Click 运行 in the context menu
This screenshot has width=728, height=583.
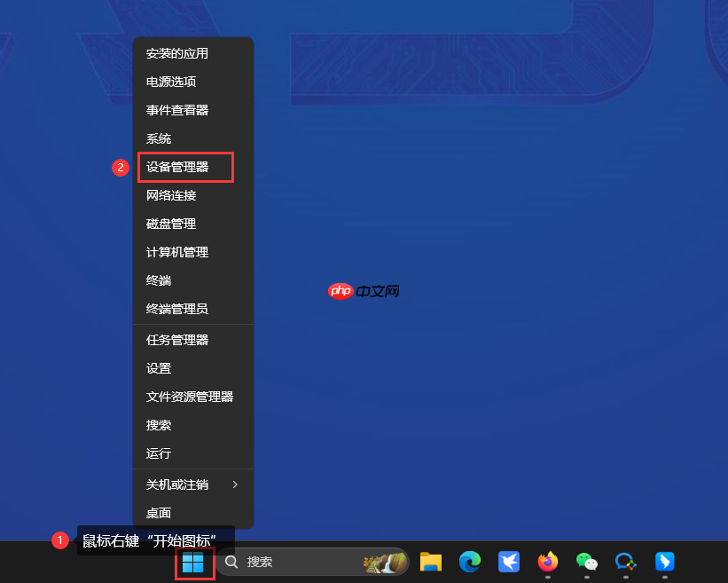click(159, 453)
